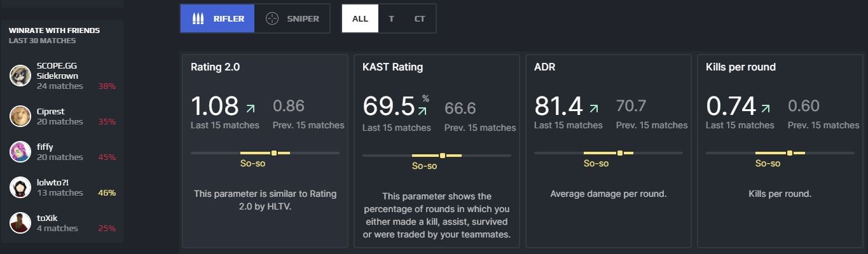Click the green trend arrow beside Rating 1.08
Image resolution: width=868 pixels, height=254 pixels.
[251, 108]
